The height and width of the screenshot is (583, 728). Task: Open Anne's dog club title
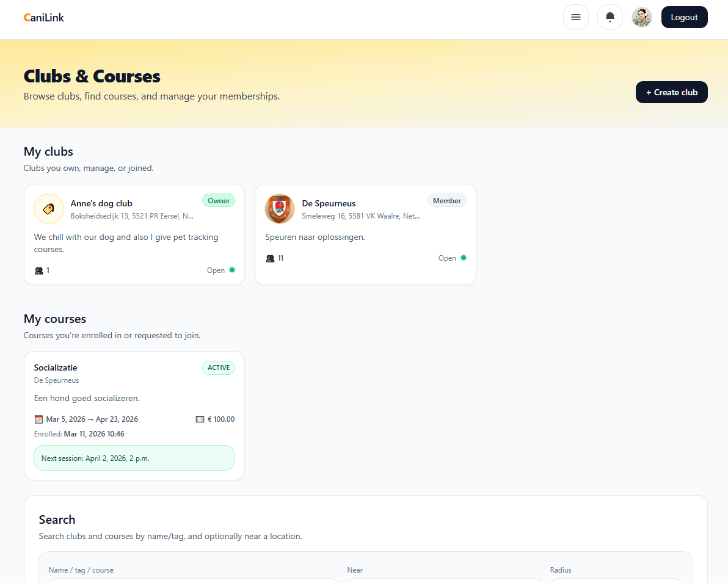point(101,203)
